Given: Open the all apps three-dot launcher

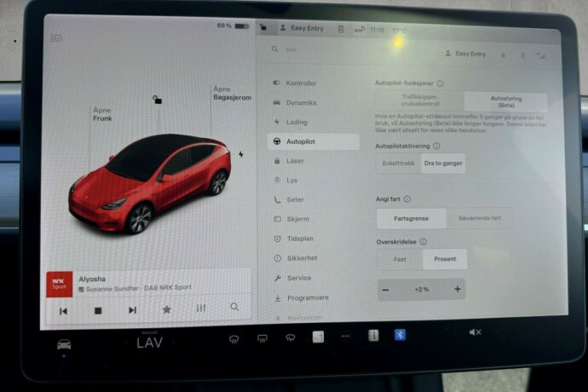Looking at the screenshot, I should 346,336.
